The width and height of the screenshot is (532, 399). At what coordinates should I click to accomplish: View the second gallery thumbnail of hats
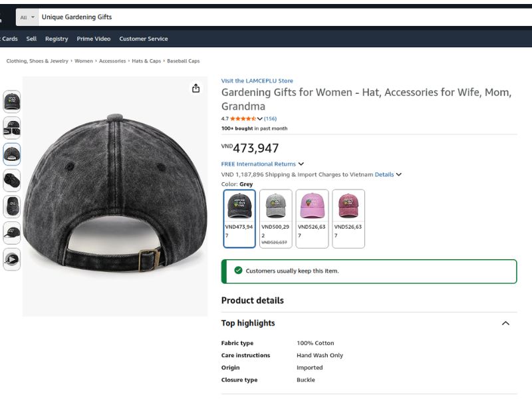12,128
